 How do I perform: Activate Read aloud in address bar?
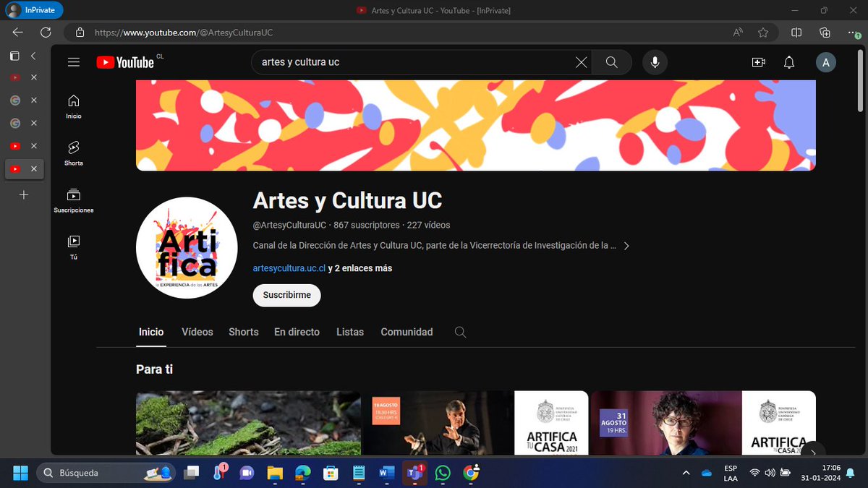[738, 33]
